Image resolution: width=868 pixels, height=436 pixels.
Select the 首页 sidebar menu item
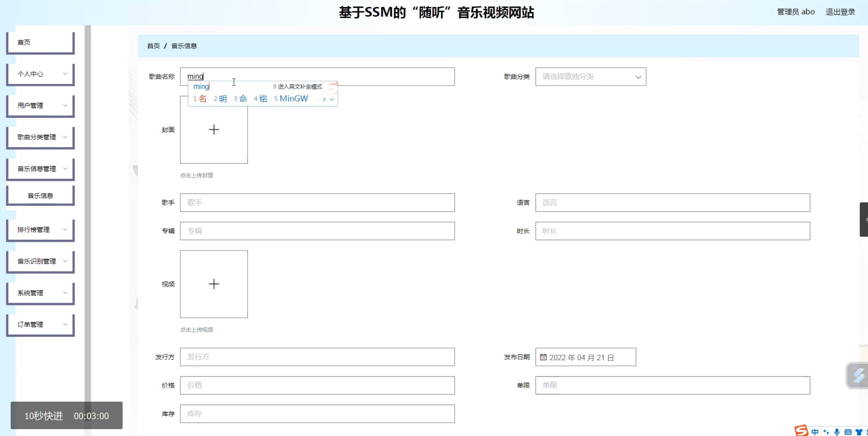click(x=41, y=42)
